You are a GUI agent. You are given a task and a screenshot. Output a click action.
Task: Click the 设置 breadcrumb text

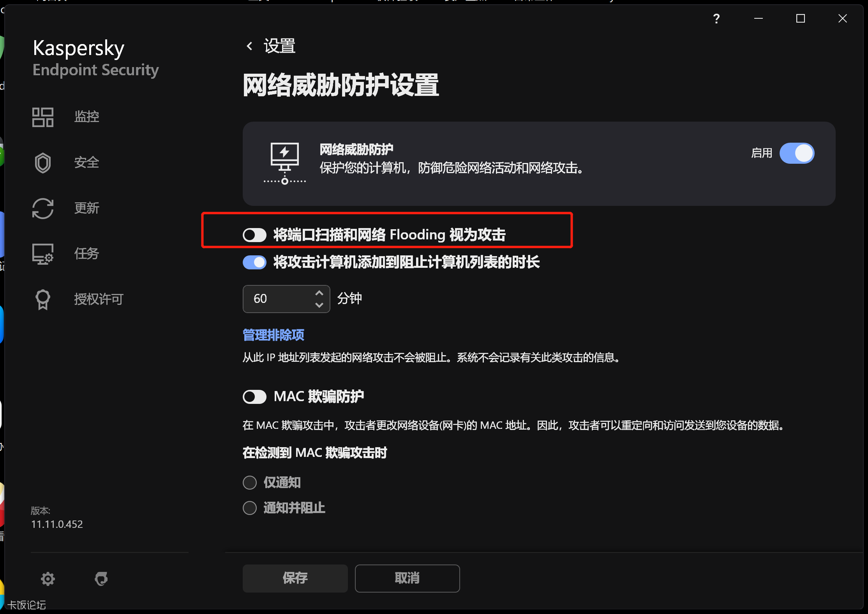[x=279, y=46]
